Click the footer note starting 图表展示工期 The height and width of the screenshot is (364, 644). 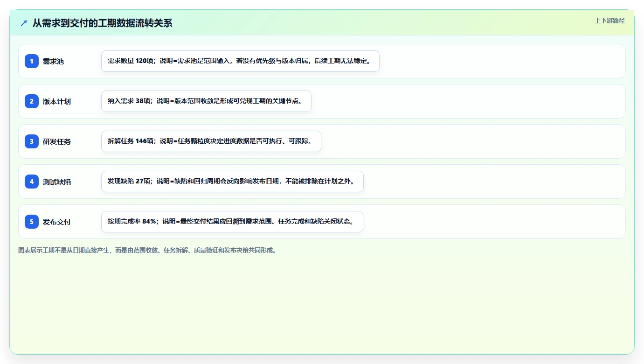[148, 250]
